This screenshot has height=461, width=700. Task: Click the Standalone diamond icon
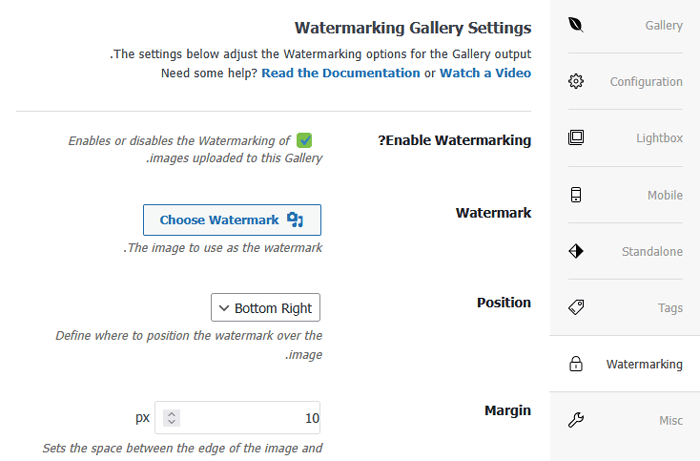click(x=575, y=251)
